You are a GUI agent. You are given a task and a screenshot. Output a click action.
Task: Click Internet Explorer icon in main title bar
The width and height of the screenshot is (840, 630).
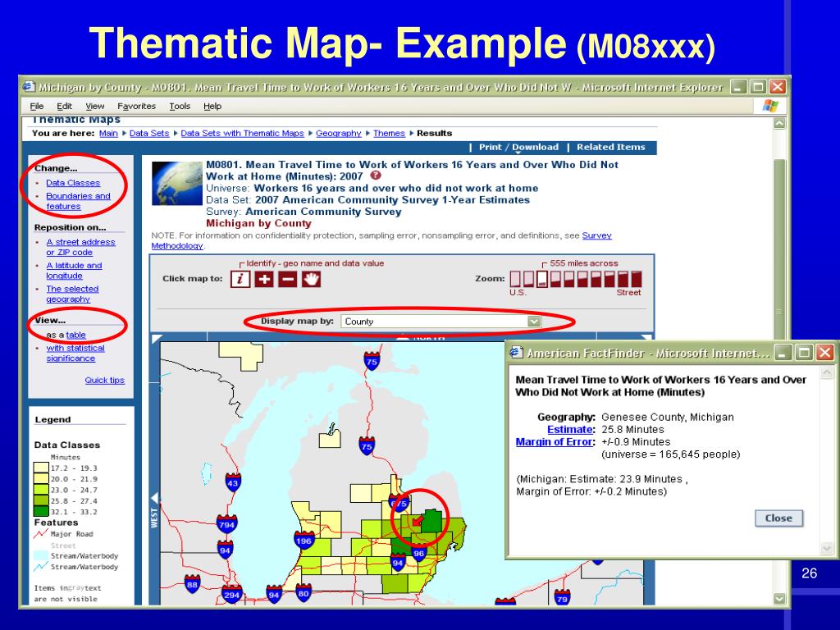tap(29, 87)
